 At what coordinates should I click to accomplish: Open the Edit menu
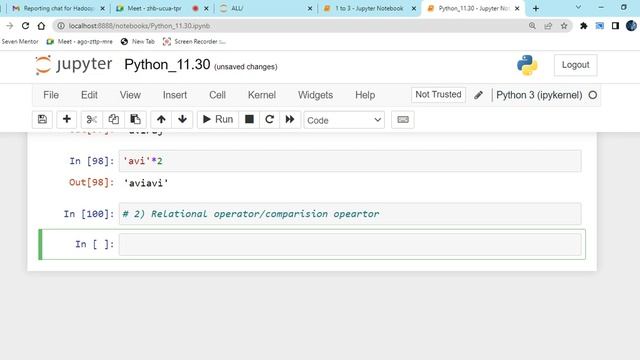point(89,95)
